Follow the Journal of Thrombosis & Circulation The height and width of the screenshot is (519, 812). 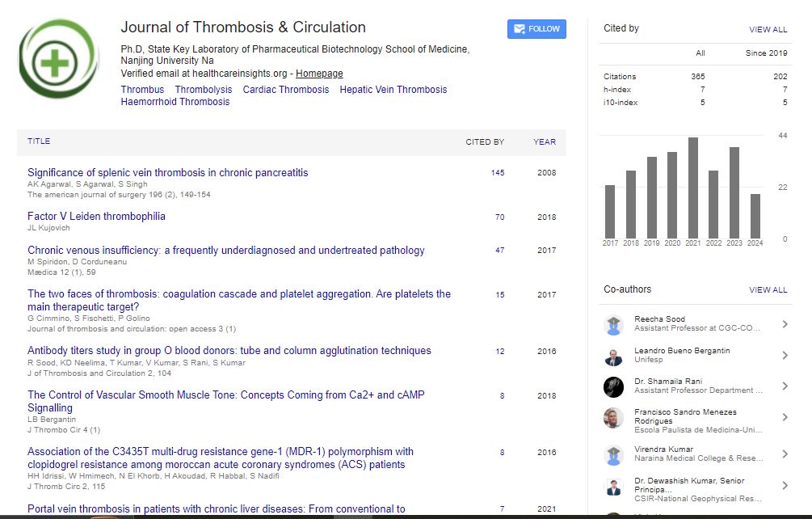(x=536, y=29)
